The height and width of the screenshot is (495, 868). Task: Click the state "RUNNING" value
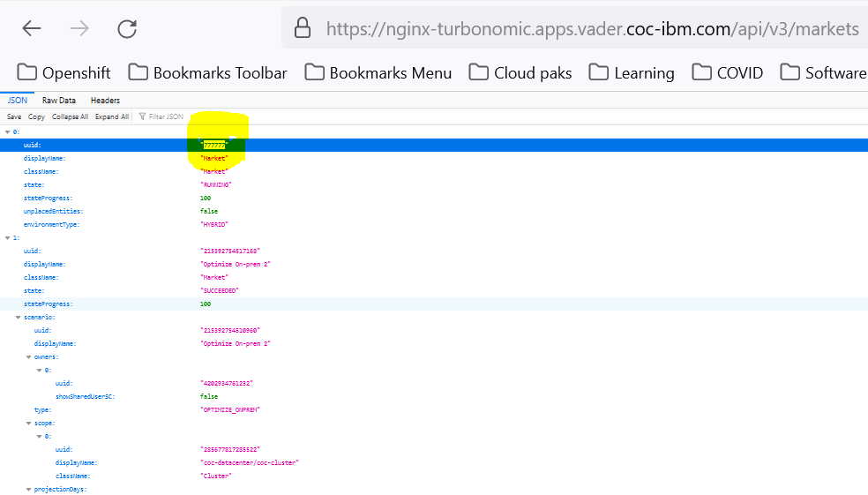216,185
